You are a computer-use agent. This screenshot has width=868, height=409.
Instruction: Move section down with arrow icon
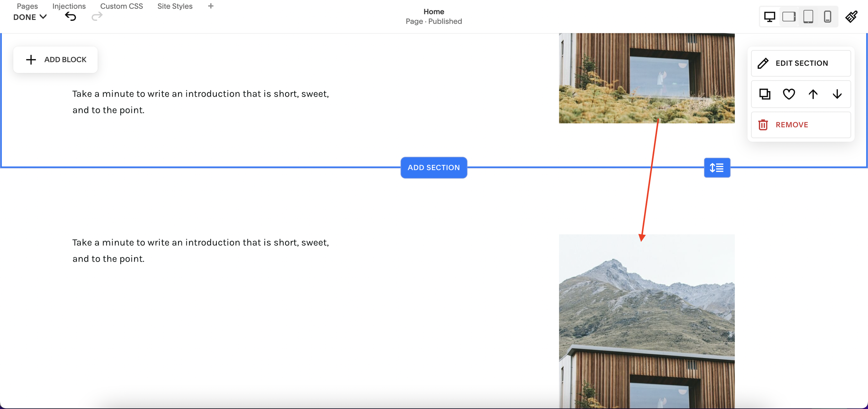point(837,94)
